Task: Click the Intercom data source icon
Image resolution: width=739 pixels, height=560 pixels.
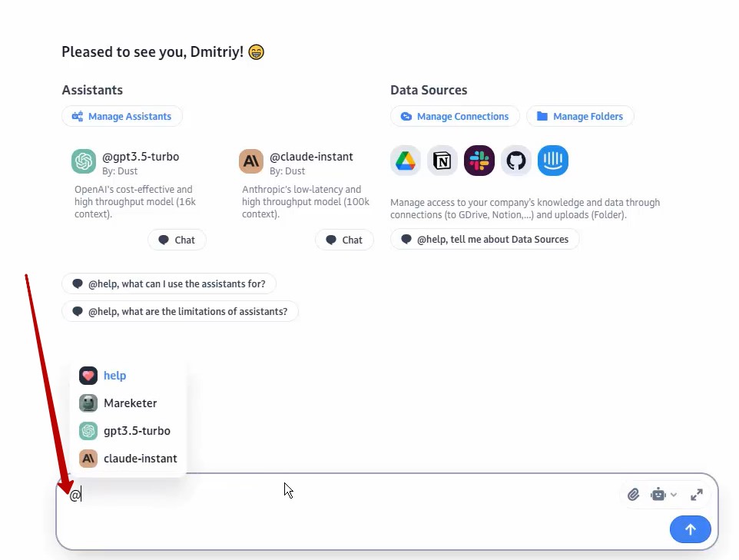Action: coord(553,161)
